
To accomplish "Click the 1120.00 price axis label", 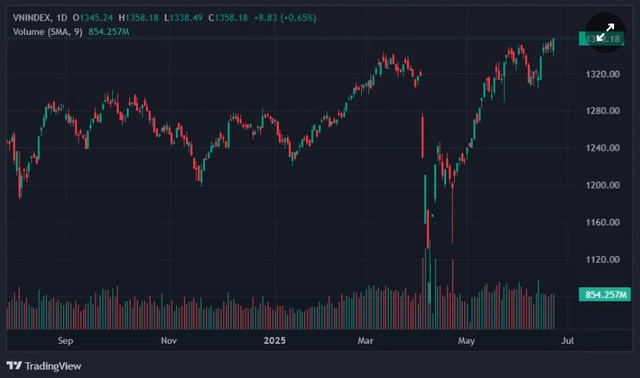I will tap(602, 260).
